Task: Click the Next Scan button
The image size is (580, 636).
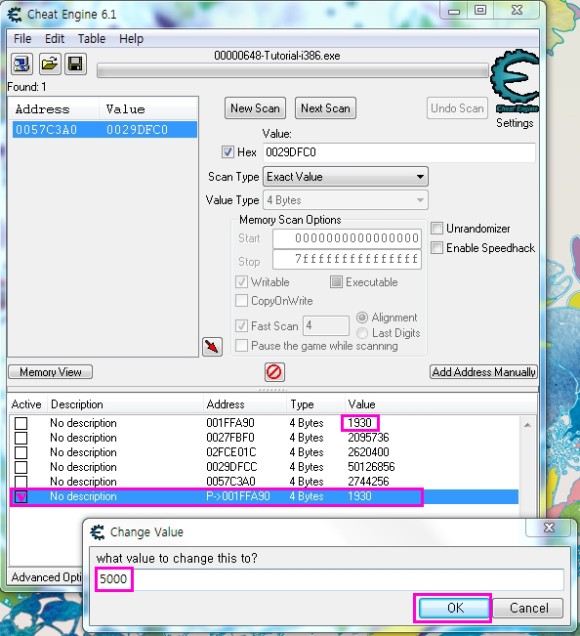Action: (x=326, y=108)
